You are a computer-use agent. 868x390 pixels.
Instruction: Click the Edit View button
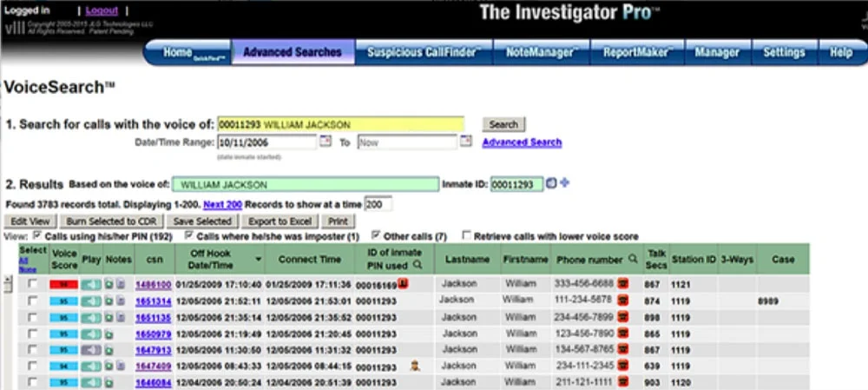tap(30, 221)
